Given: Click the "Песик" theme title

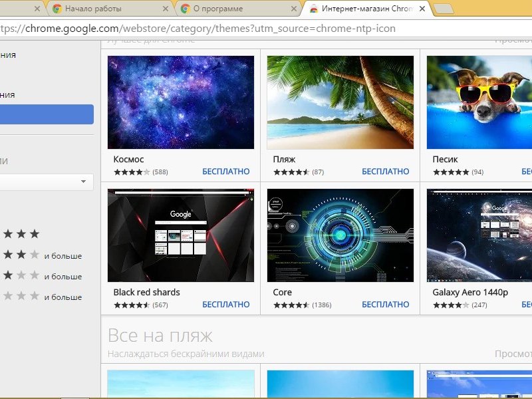Looking at the screenshot, I should (x=445, y=159).
